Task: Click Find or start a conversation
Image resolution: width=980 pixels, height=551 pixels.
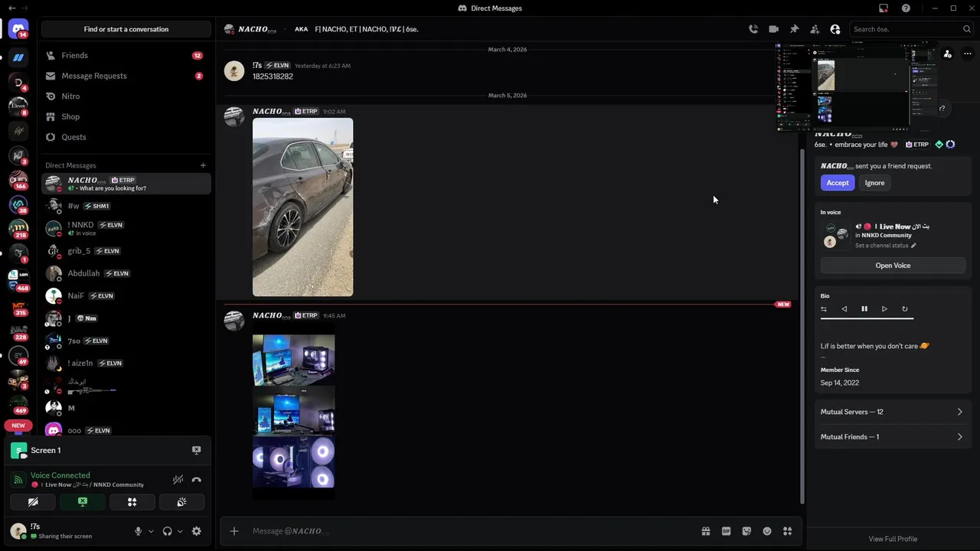Action: [126, 29]
